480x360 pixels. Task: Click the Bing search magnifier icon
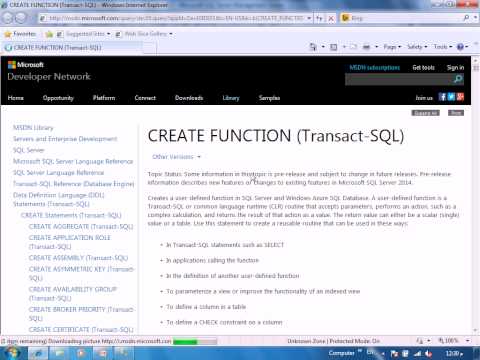pyautogui.click(x=467, y=18)
